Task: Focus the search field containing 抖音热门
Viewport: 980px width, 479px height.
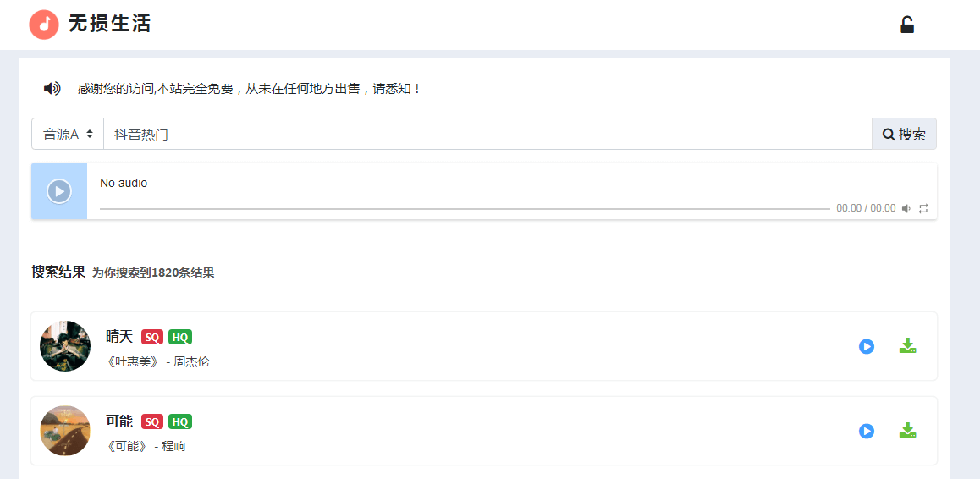Action: (487, 134)
